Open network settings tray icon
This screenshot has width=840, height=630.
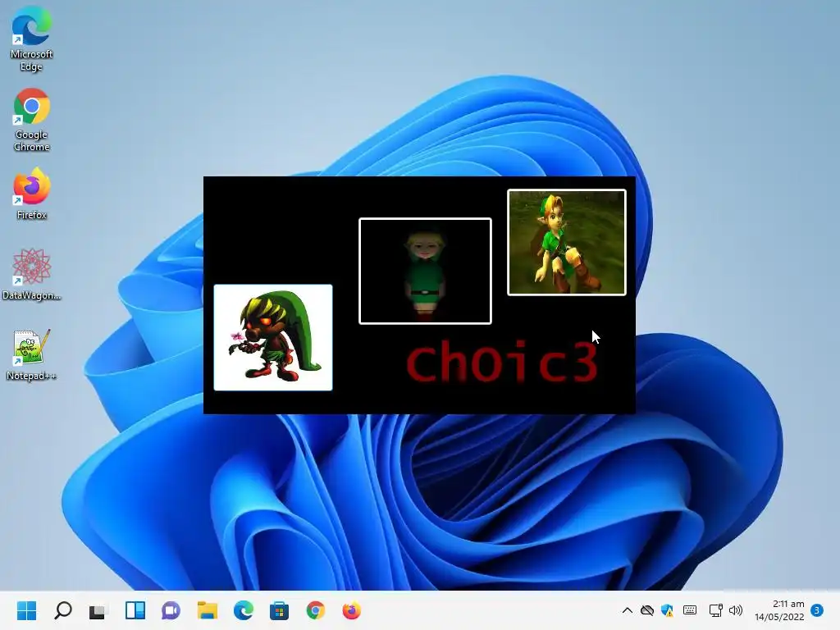coord(715,610)
